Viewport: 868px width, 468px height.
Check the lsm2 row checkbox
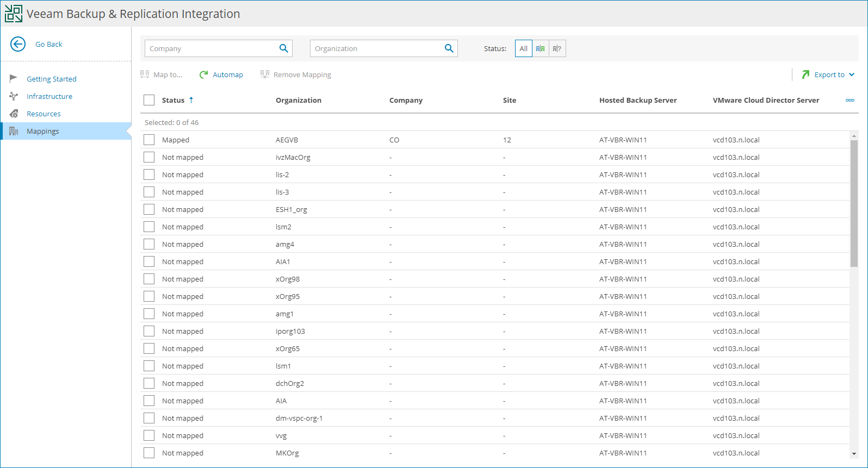pyautogui.click(x=149, y=227)
